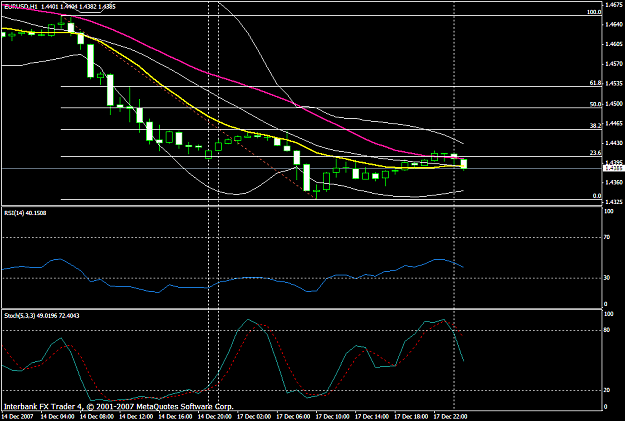Click the 17 Dec 14:00 time label

click(372, 416)
